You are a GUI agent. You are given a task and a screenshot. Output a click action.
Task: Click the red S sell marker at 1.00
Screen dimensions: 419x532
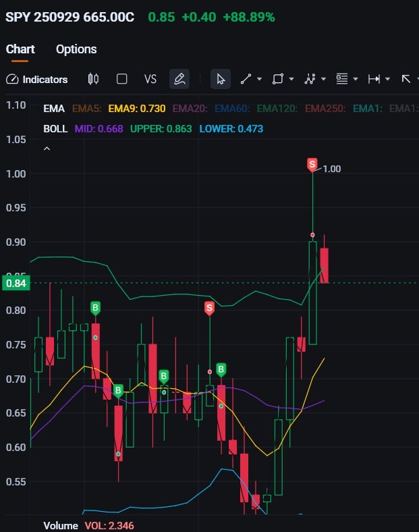[x=312, y=164]
